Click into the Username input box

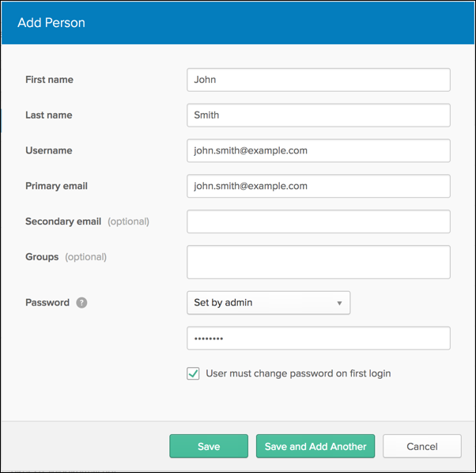319,150
